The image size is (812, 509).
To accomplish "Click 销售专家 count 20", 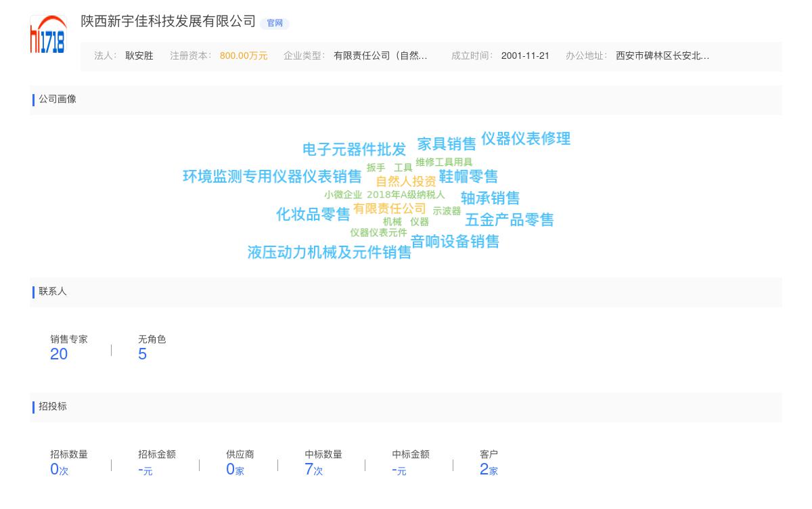I will click(59, 354).
